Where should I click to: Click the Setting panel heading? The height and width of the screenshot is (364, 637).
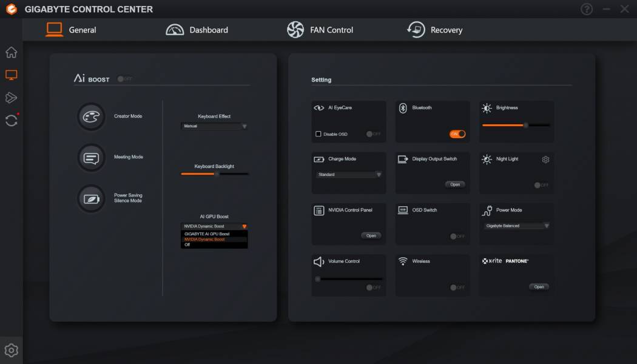322,79
